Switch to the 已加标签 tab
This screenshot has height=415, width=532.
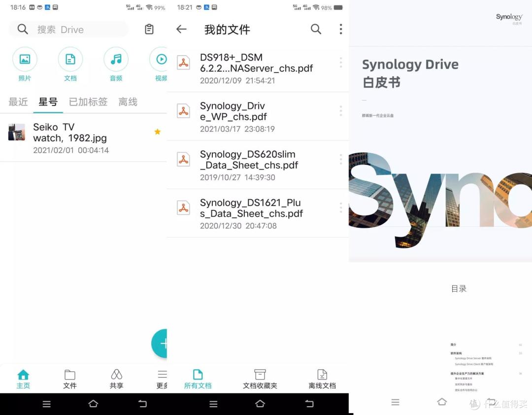[88, 102]
